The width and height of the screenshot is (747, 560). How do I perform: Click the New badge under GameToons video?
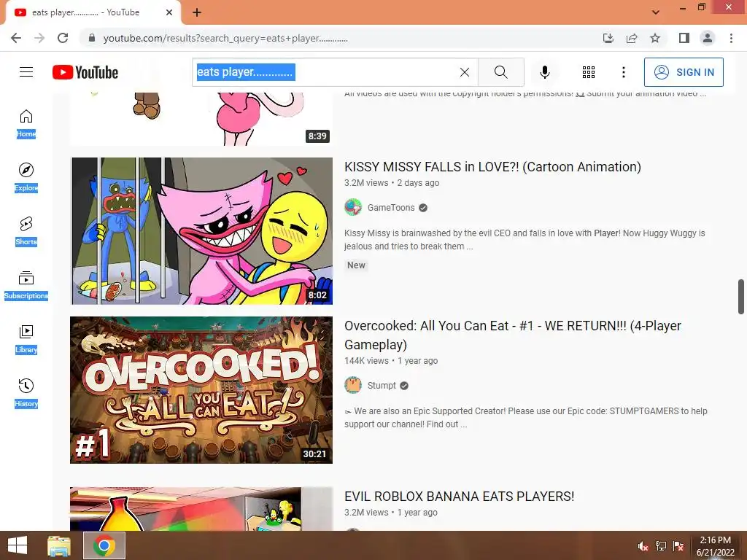point(356,265)
